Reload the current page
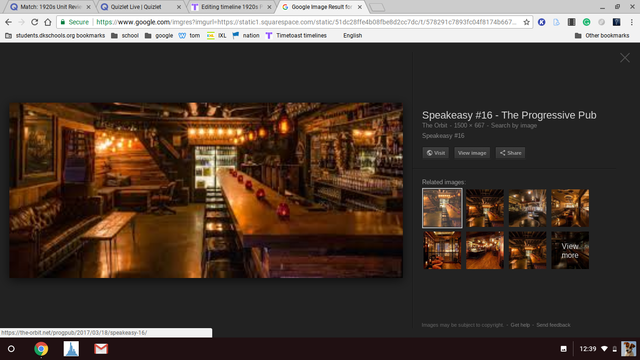 35,22
